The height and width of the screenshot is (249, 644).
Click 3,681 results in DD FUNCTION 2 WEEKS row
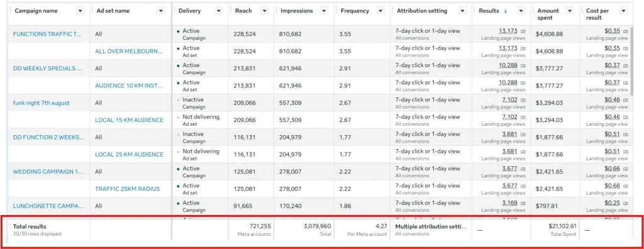pyautogui.click(x=509, y=134)
